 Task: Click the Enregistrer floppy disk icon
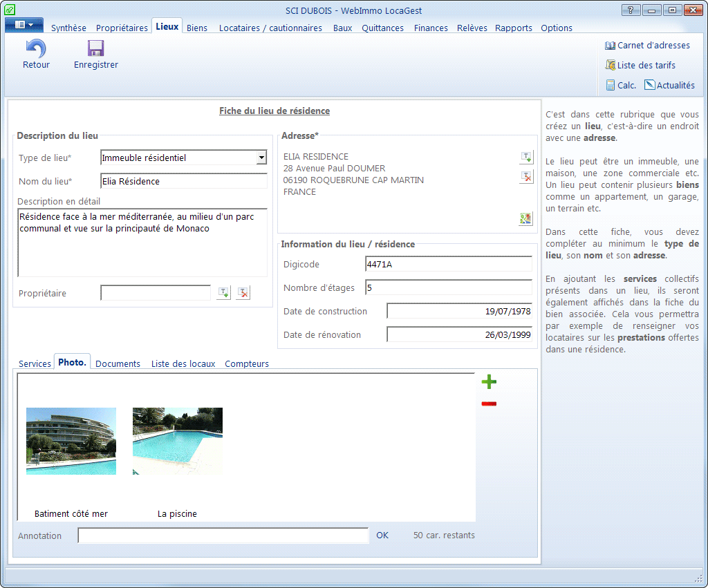pos(95,48)
